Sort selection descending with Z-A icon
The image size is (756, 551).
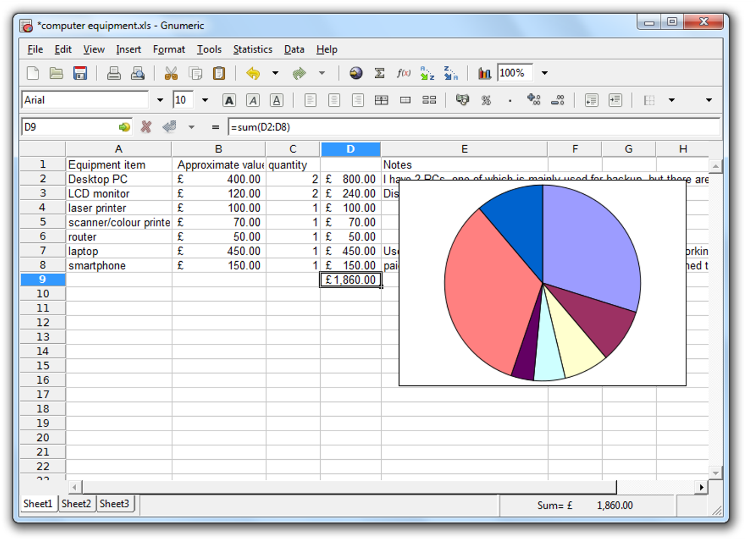coord(451,73)
